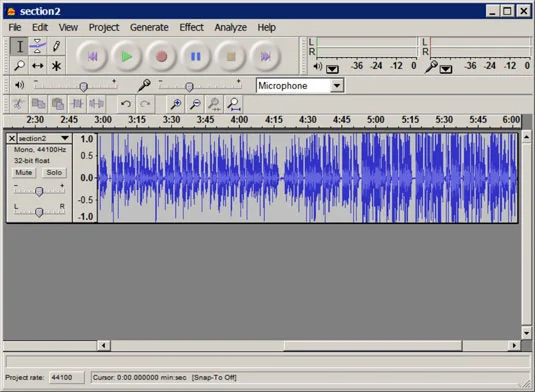Select the Selection (I-beam) tool

[x=19, y=46]
